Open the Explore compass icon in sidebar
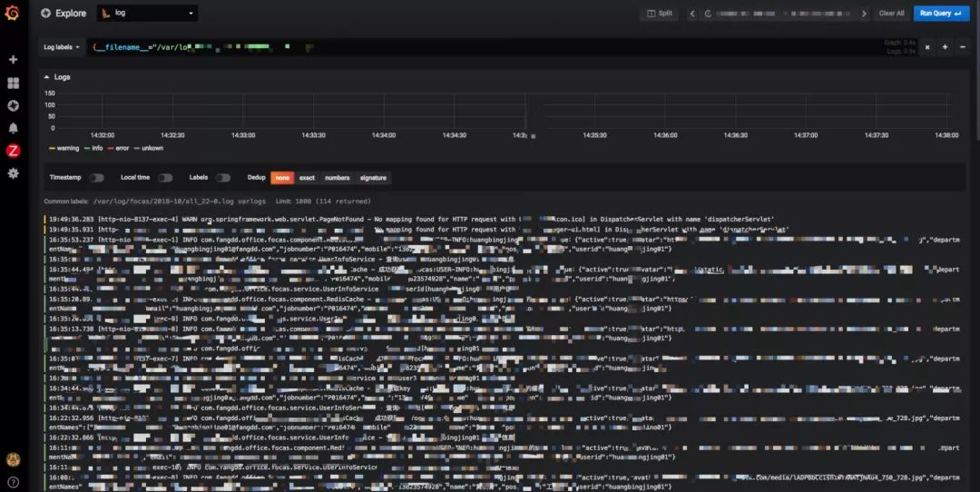The height and width of the screenshot is (492, 980). point(13,105)
